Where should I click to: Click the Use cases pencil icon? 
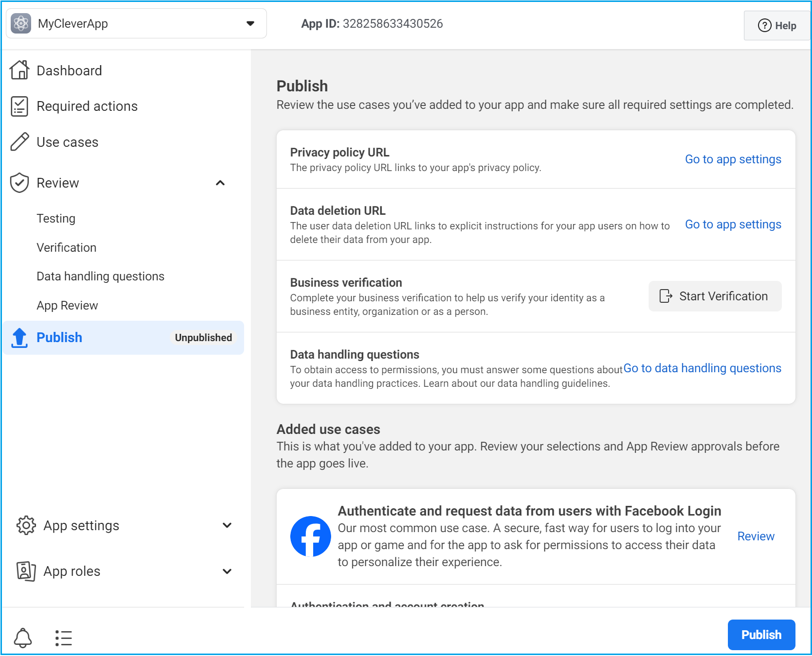(19, 142)
